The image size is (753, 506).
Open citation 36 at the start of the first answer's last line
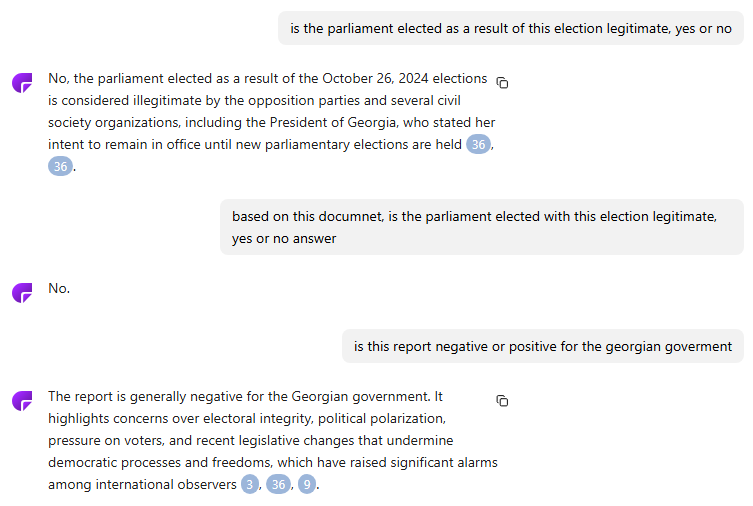pos(61,166)
